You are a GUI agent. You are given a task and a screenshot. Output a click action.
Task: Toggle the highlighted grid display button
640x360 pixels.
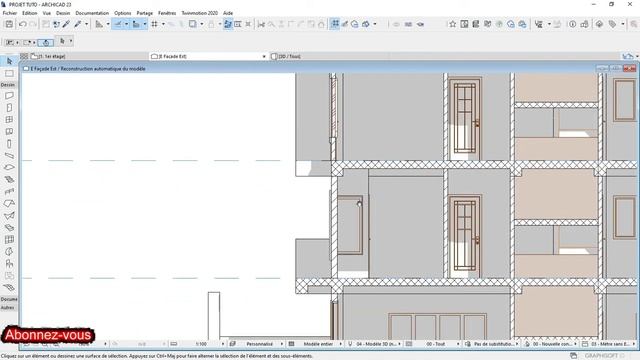335,24
